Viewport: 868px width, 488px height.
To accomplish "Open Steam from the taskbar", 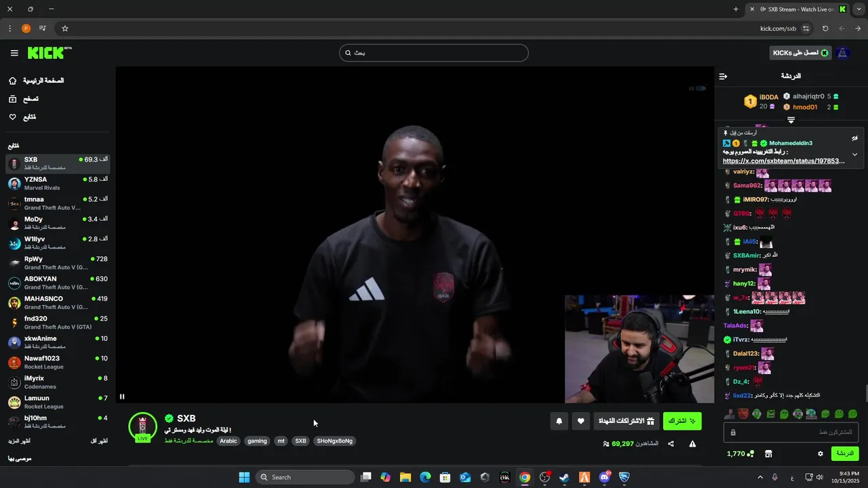I will [564, 477].
